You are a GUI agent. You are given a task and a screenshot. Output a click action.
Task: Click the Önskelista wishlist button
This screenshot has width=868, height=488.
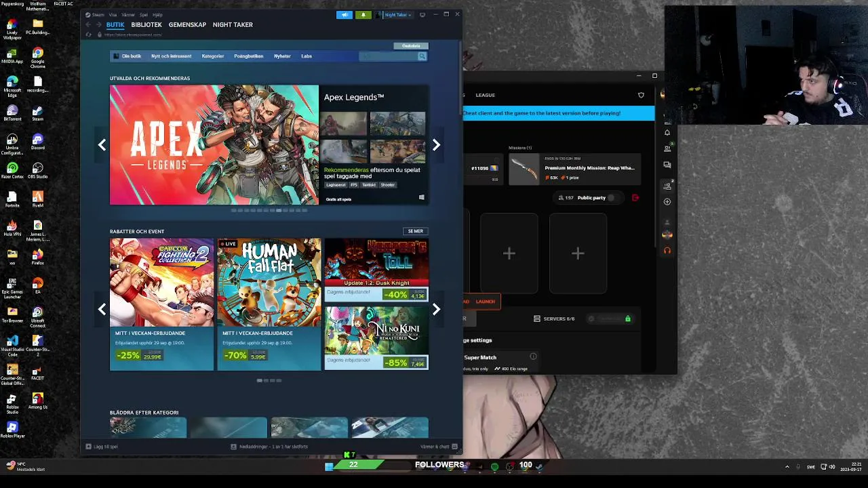[411, 45]
